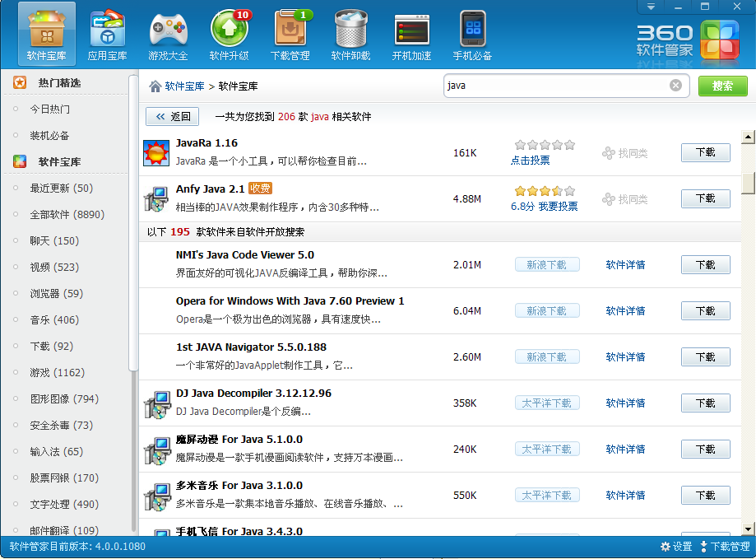The image size is (756, 559).
Task: Click the 热门精选 star icon
Action: (x=20, y=82)
